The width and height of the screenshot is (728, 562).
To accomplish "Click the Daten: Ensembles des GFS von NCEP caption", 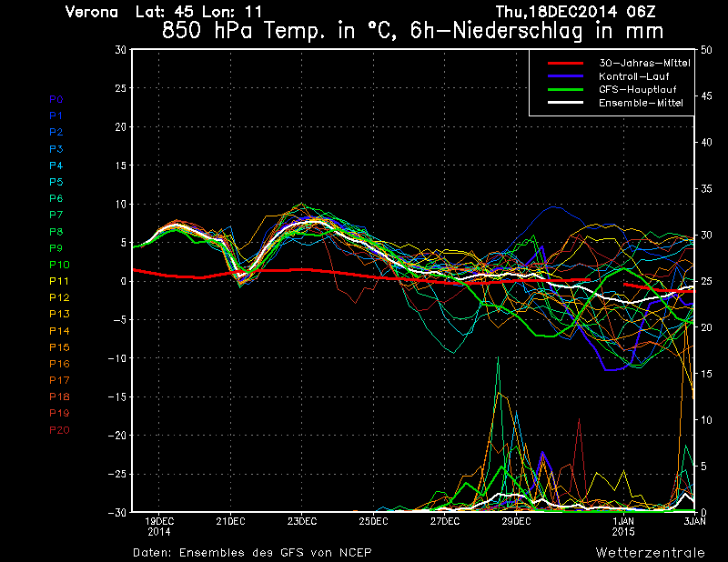I will (252, 553).
